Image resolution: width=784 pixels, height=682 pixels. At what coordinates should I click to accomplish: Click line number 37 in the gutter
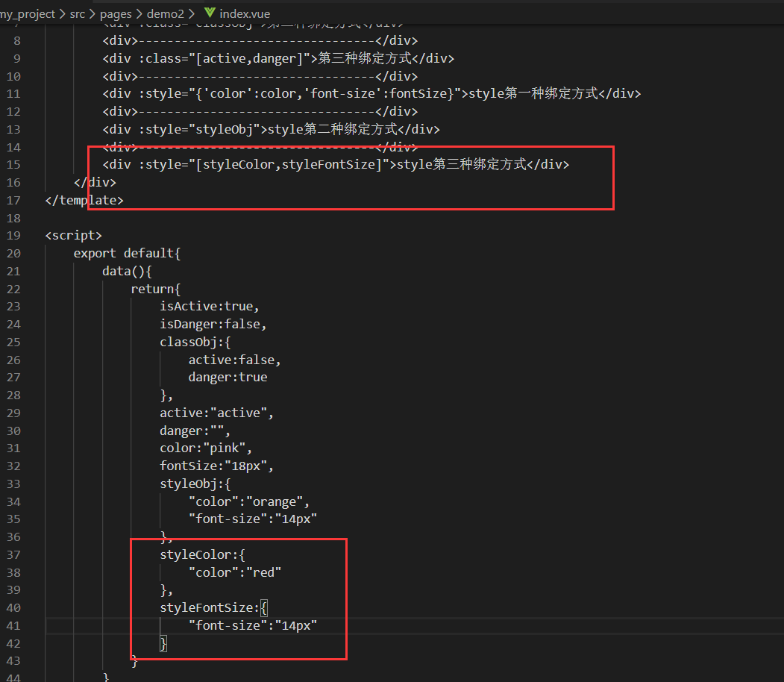[x=13, y=554]
